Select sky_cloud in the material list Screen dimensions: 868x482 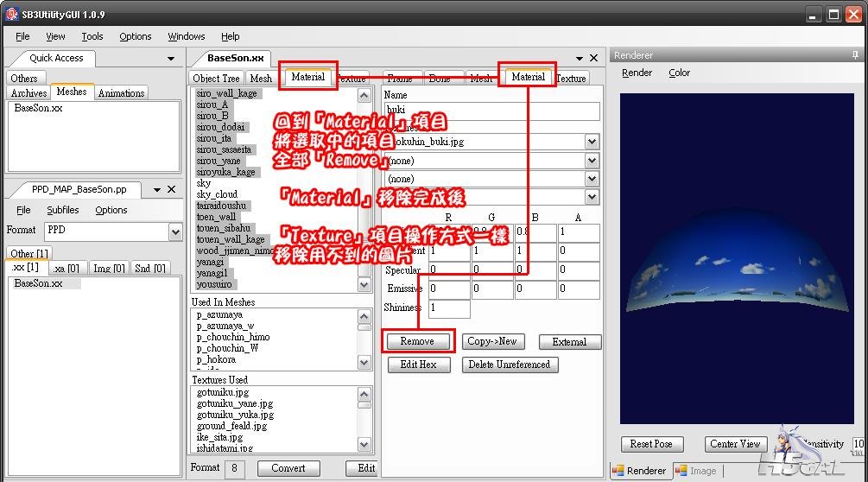click(216, 194)
